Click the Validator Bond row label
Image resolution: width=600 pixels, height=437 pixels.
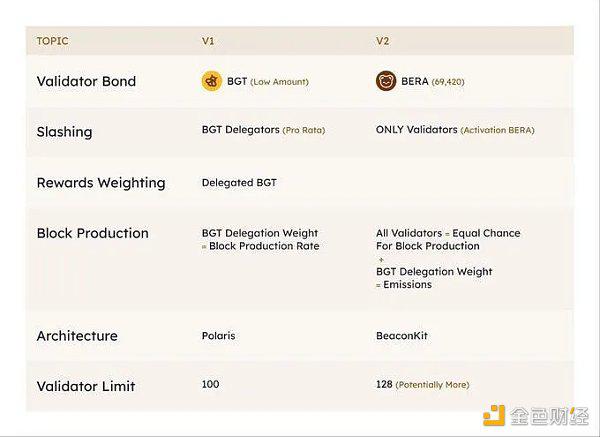point(86,81)
